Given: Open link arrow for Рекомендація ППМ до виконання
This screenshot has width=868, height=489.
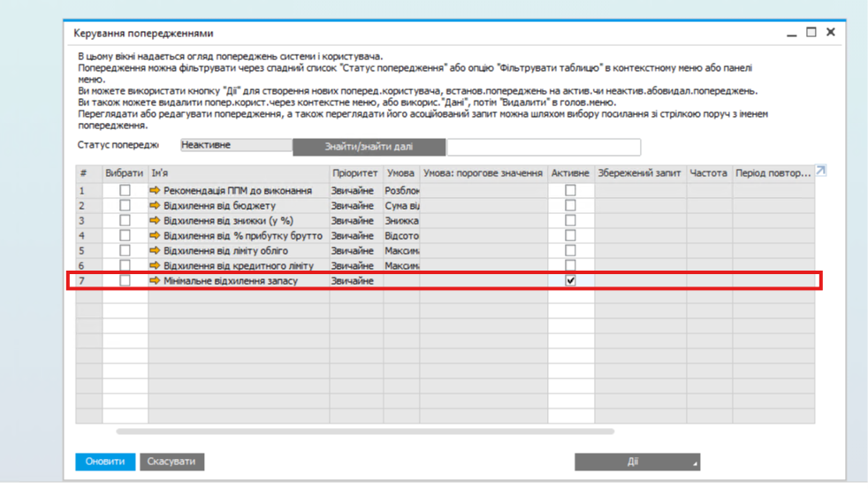Looking at the screenshot, I should click(x=155, y=190).
